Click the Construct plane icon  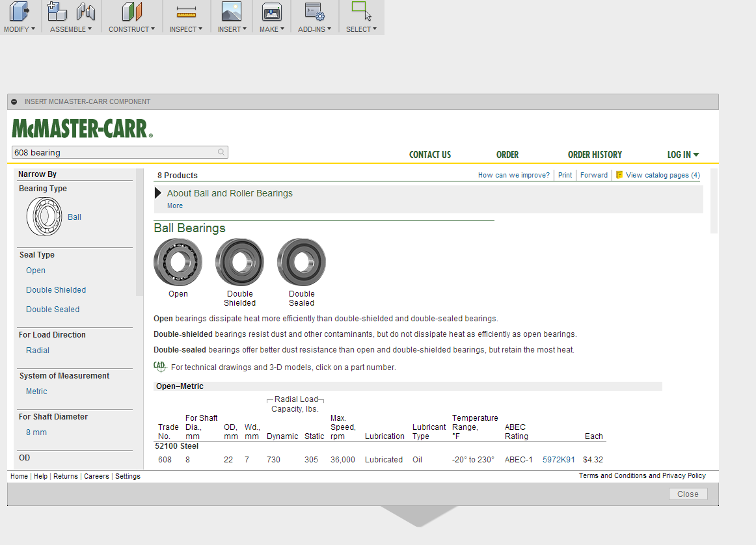point(131,12)
